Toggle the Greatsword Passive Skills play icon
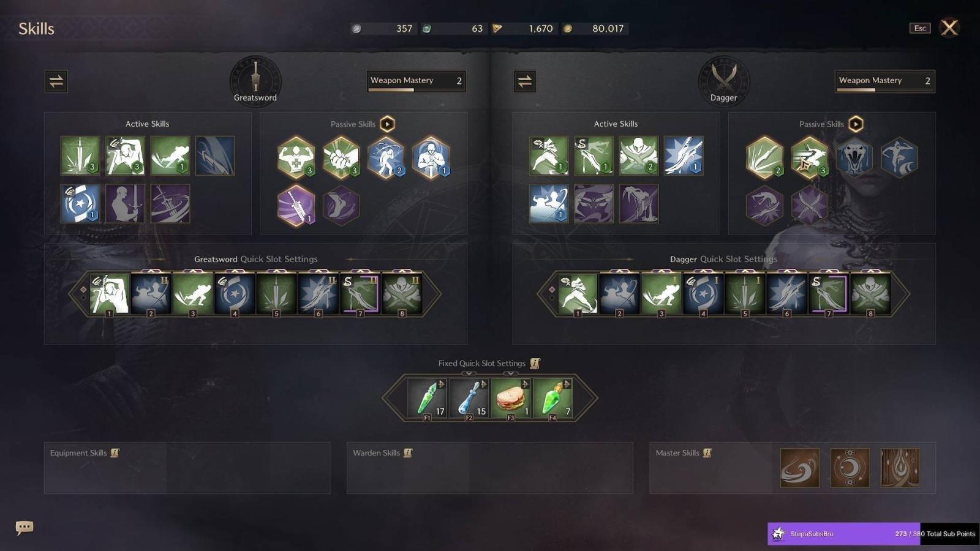Image resolution: width=980 pixels, height=551 pixels. [x=387, y=124]
